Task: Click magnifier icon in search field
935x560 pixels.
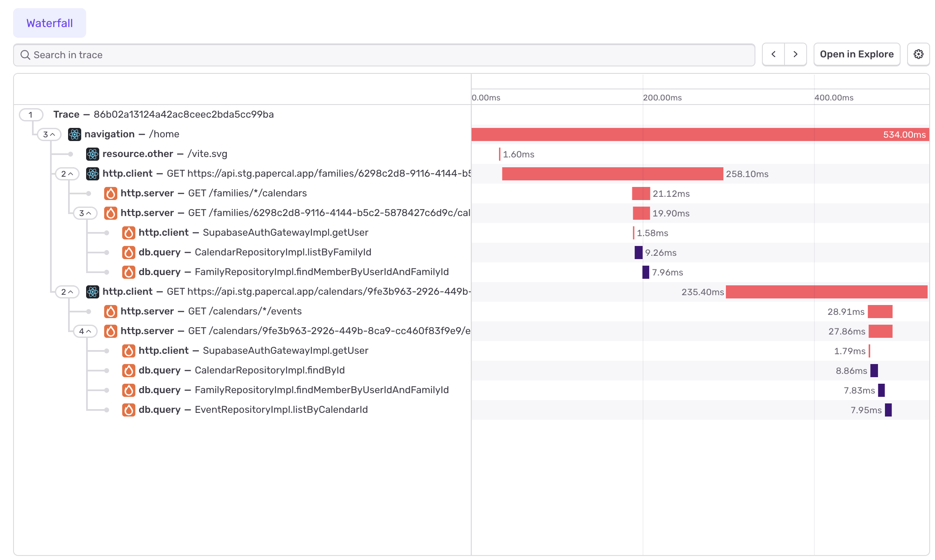Action: (25, 55)
